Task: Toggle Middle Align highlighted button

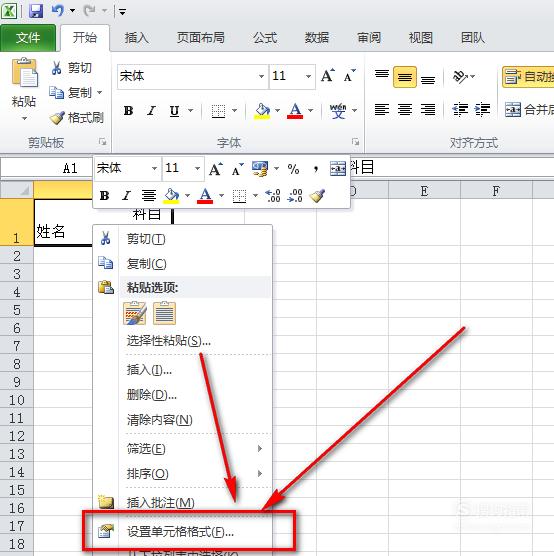Action: click(x=405, y=77)
